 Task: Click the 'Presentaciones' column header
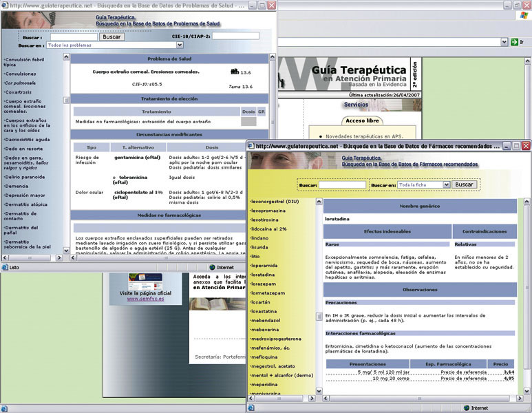pos(368,364)
